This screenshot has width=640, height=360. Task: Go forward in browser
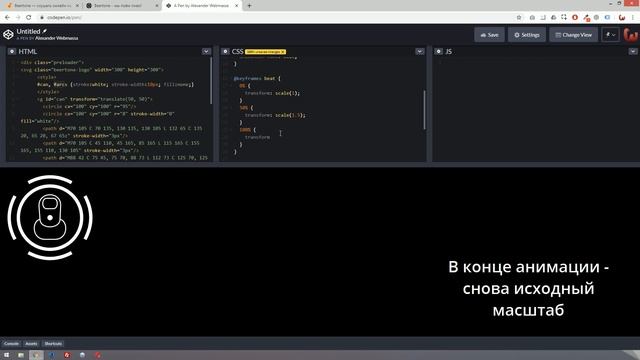coord(18,18)
